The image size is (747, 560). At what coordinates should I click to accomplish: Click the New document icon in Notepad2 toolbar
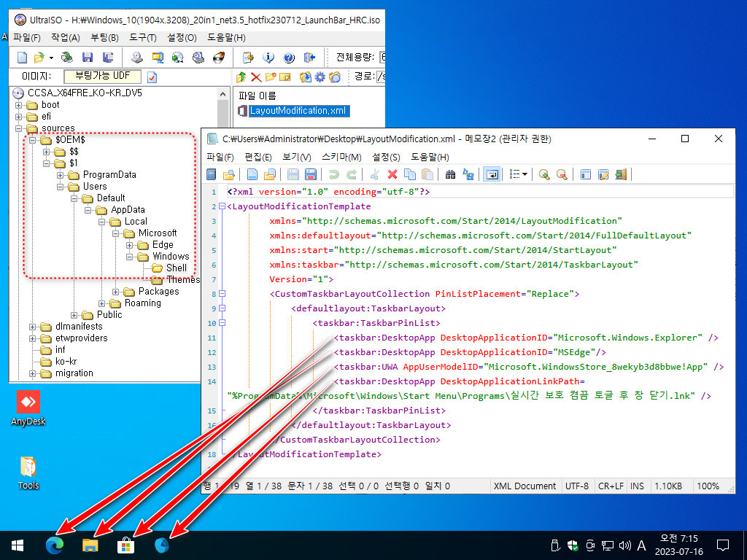pos(252,175)
